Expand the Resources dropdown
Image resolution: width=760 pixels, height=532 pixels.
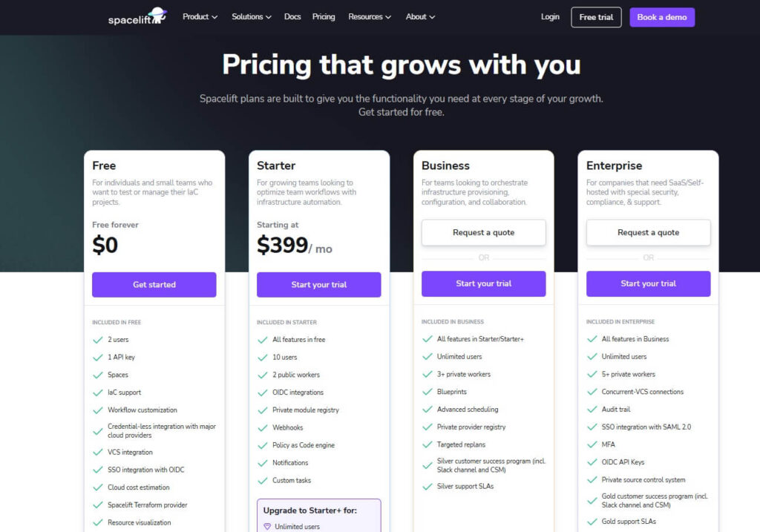tap(369, 16)
